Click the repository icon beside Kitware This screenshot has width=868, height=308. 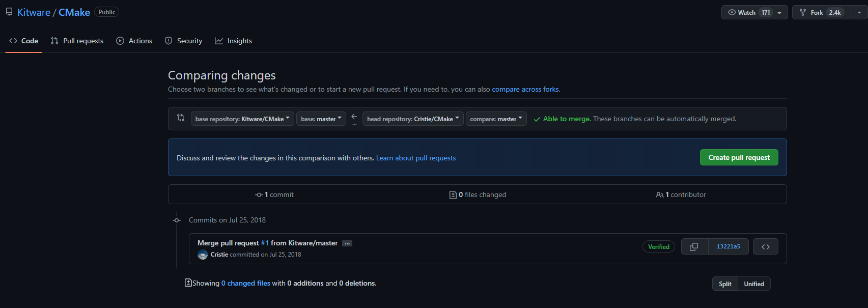9,12
